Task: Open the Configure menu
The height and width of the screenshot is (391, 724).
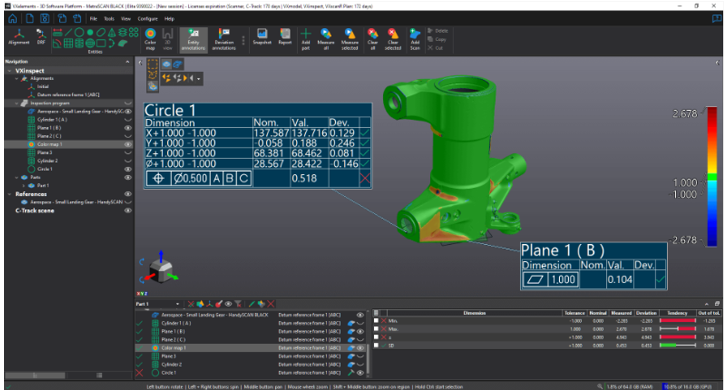Action: (148, 19)
